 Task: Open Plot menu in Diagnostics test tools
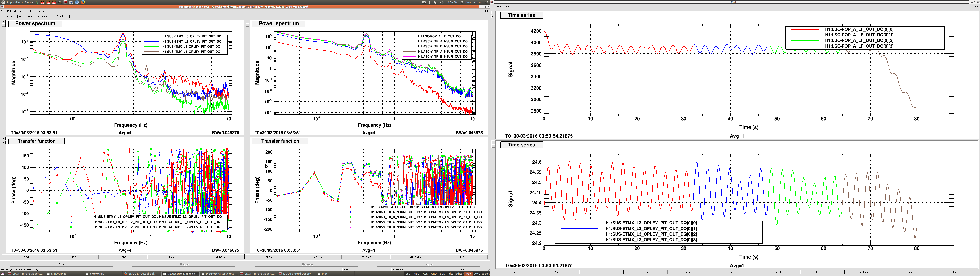pyautogui.click(x=32, y=11)
